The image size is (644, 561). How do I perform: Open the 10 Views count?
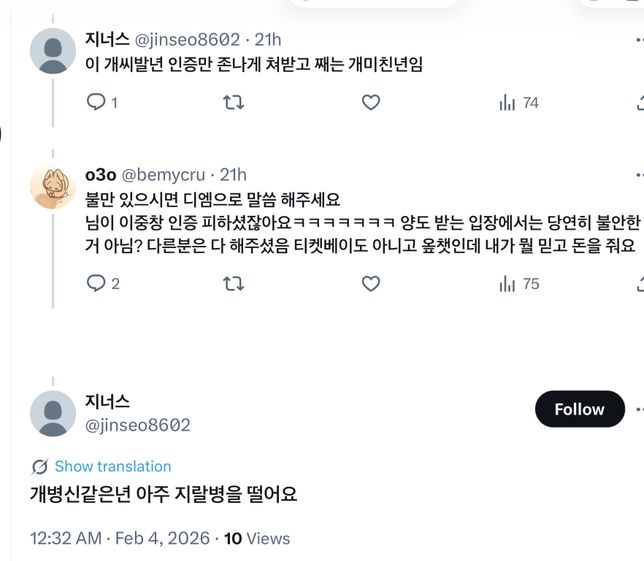coord(257,538)
